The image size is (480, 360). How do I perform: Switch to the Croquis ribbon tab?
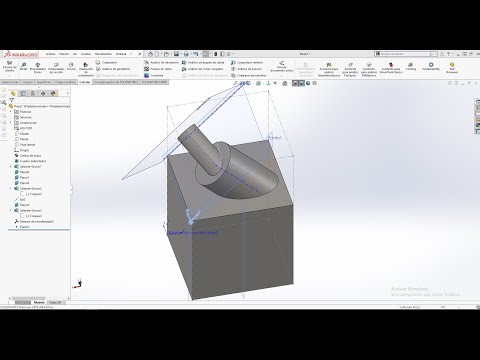click(27, 82)
